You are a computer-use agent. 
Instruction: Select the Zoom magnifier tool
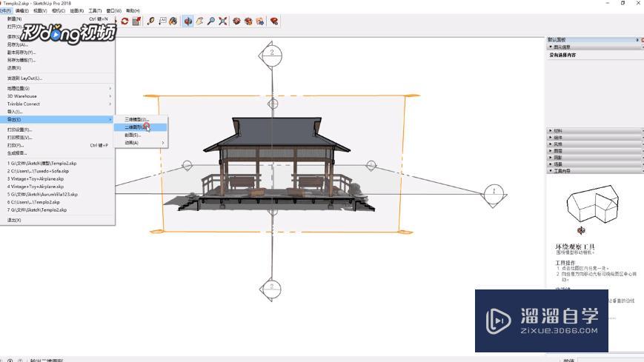pos(211,21)
